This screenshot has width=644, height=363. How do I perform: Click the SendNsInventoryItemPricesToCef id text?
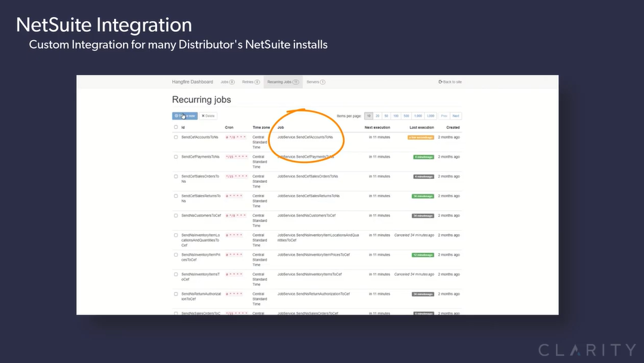(201, 257)
